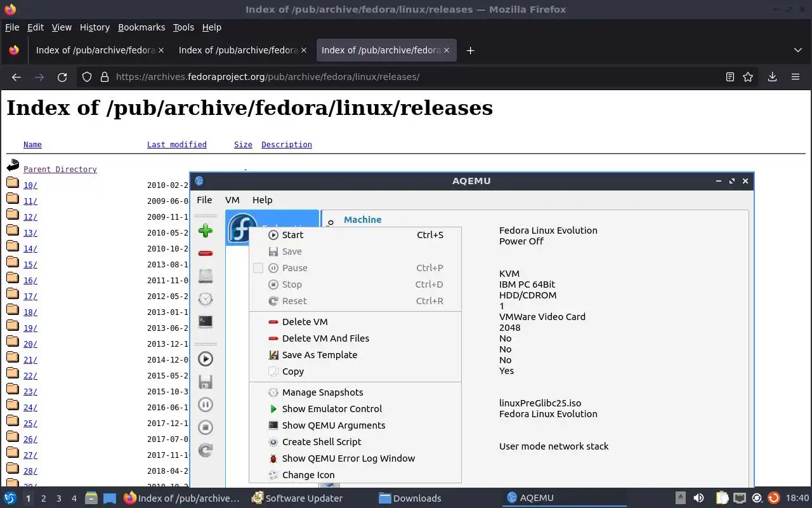Choose Delete VM from the context menu
The image size is (812, 508).
coord(355,322)
